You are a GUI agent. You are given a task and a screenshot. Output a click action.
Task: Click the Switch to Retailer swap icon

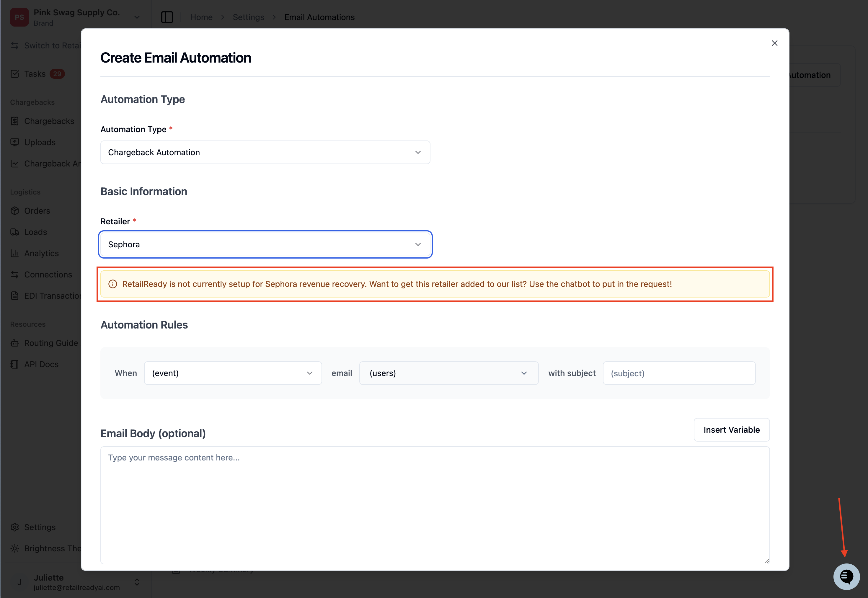point(15,45)
